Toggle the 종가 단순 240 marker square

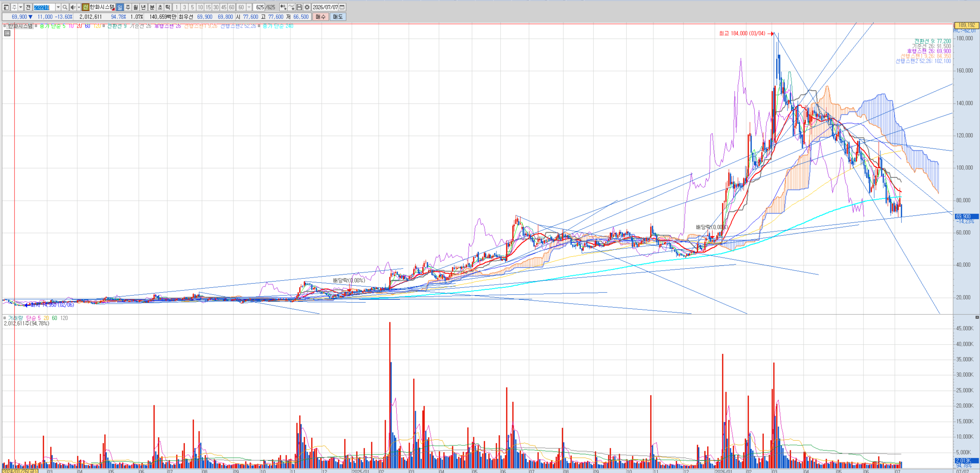[x=259, y=26]
